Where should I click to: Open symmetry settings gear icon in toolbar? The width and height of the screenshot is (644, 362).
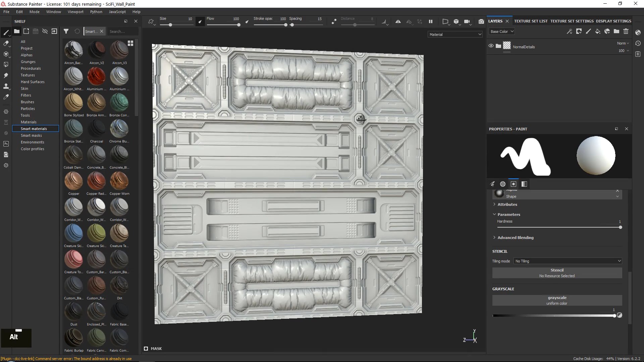point(409,21)
